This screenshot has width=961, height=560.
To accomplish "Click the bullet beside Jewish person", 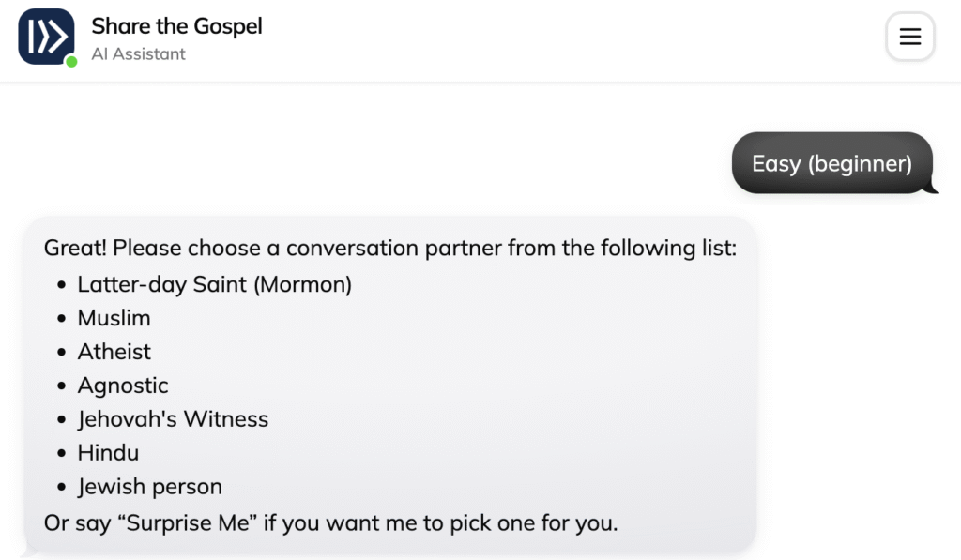I will pyautogui.click(x=62, y=488).
